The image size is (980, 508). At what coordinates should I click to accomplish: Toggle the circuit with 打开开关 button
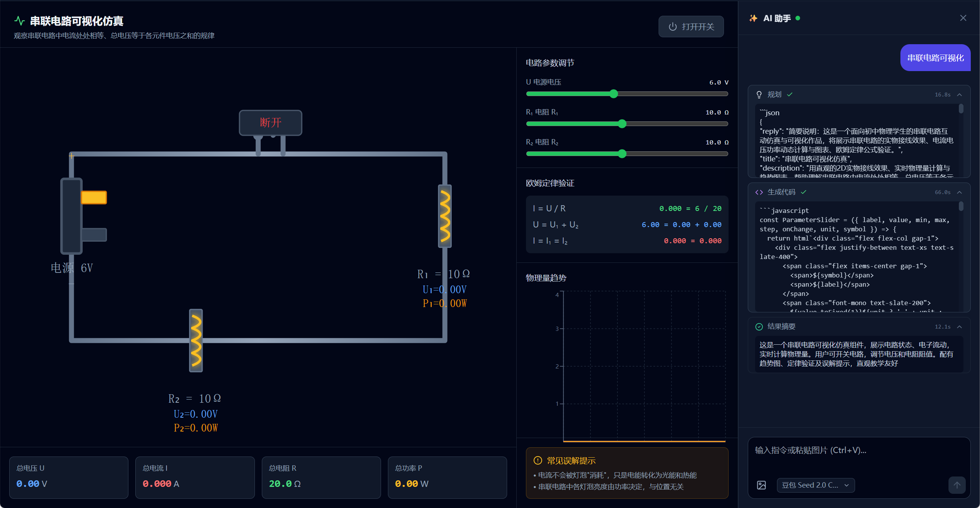click(x=691, y=27)
